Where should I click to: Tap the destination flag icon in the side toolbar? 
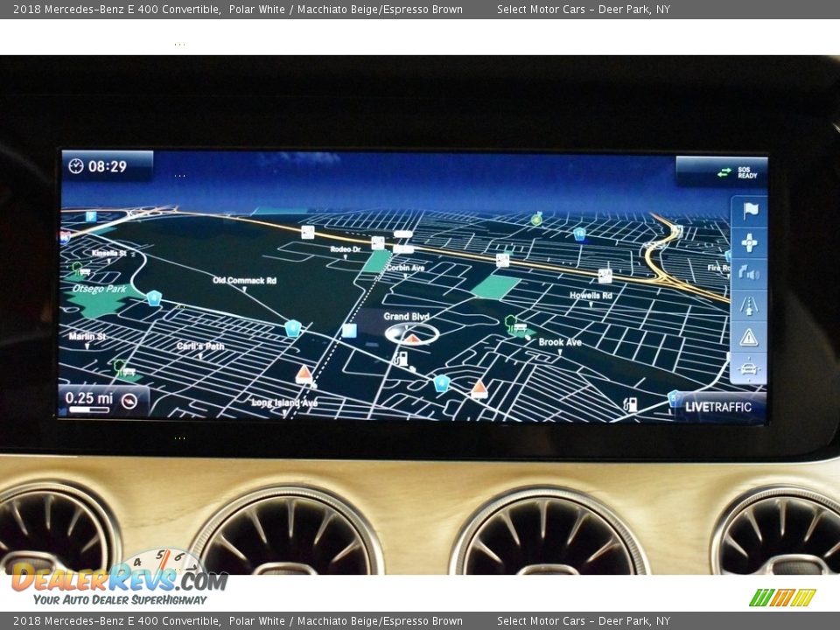pyautogui.click(x=750, y=211)
